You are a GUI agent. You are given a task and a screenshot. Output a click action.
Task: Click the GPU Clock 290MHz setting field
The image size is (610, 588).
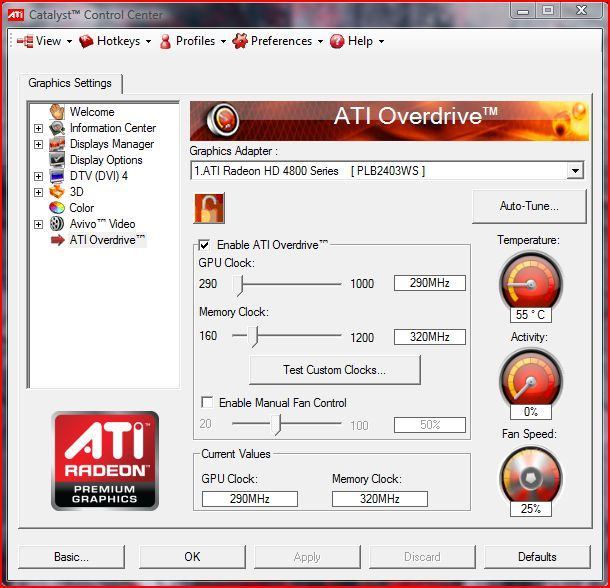(x=429, y=283)
